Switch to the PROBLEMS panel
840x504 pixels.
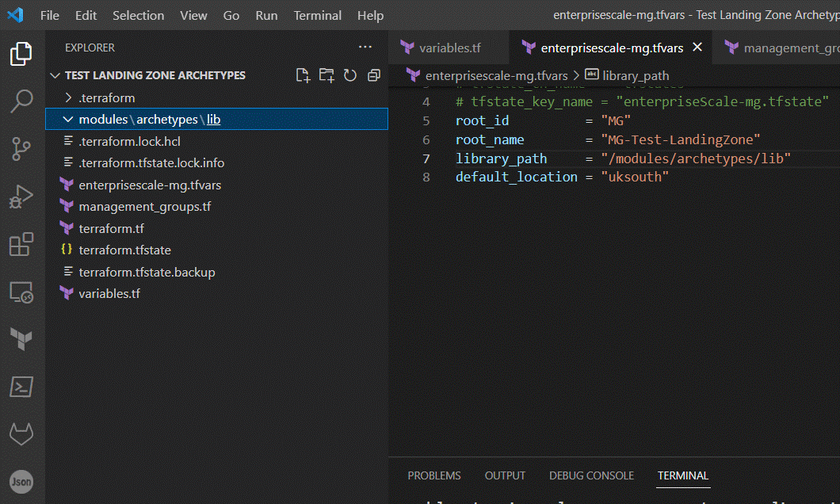tap(434, 475)
